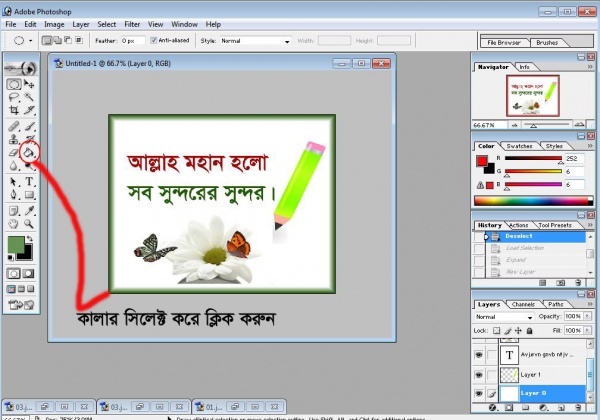Pick the Hand tool

13,224
